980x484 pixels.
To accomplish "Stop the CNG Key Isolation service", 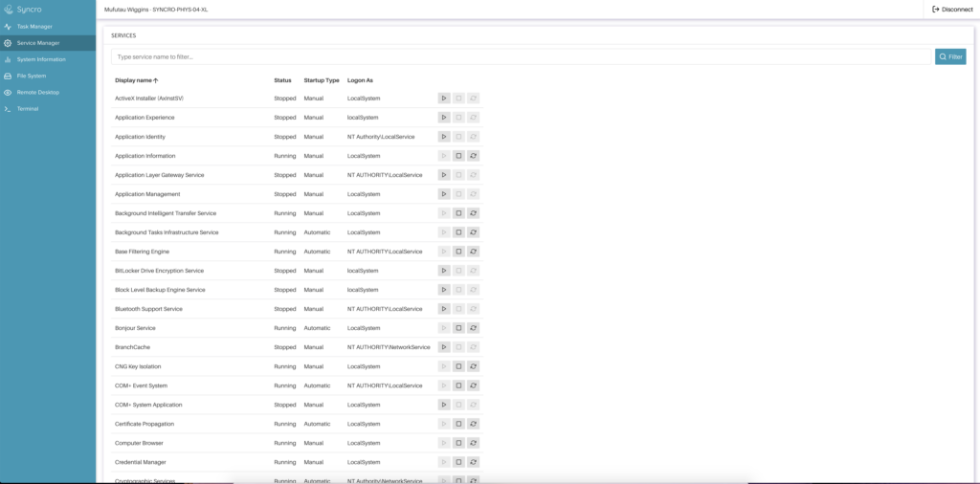I will [x=458, y=366].
